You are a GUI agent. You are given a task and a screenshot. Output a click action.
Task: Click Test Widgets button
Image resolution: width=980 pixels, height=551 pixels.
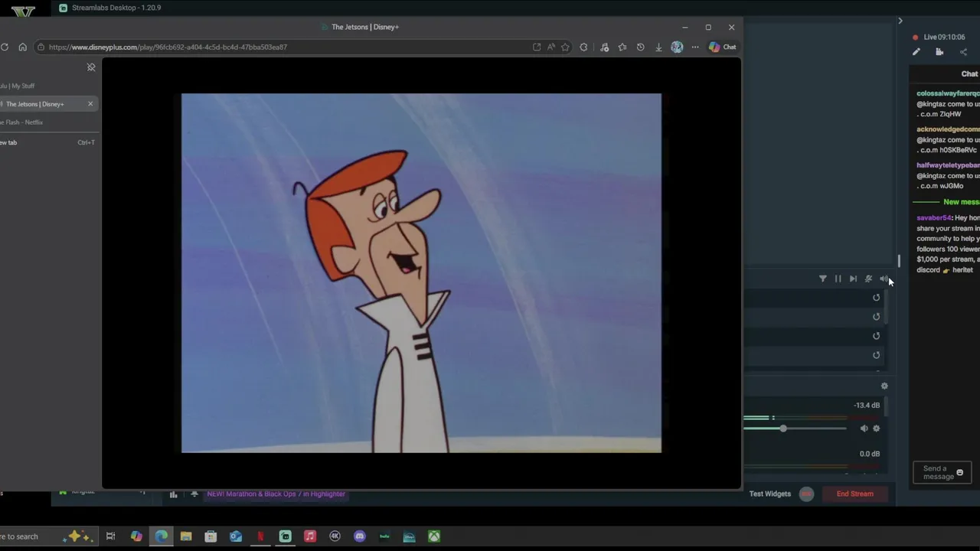coord(770,494)
